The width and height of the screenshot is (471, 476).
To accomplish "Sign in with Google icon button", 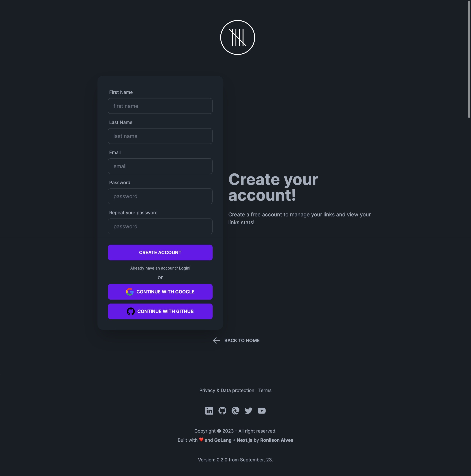I will (x=129, y=291).
